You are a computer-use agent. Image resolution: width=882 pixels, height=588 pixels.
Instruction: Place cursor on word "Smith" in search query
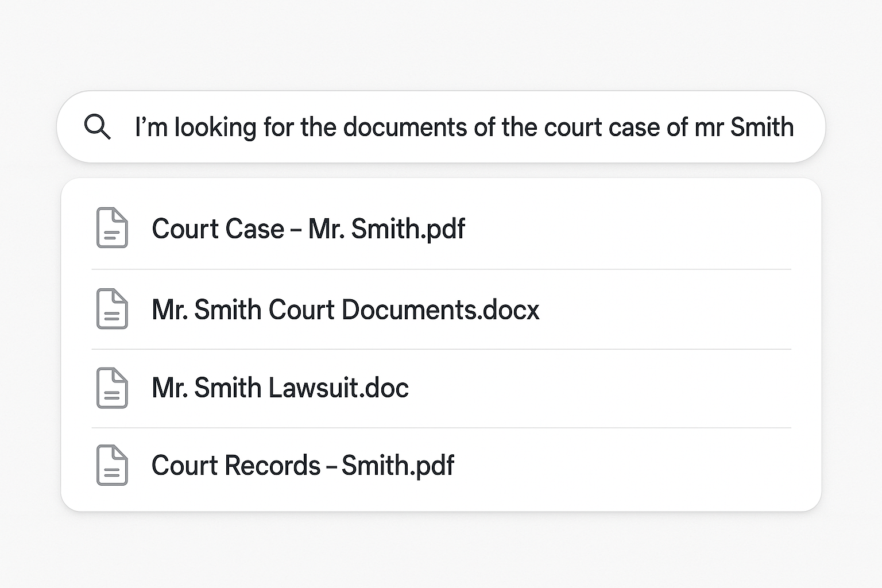762,127
